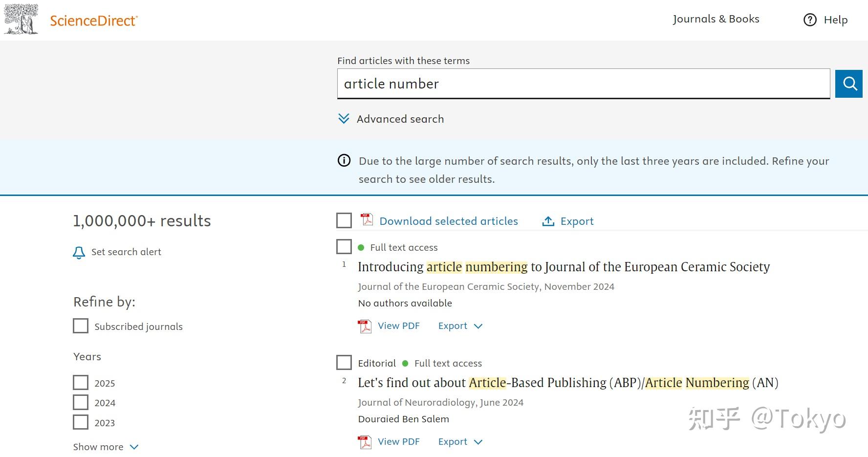This screenshot has height=457, width=868.
Task: Select the Ceramic Society article checkbox
Action: [x=344, y=247]
